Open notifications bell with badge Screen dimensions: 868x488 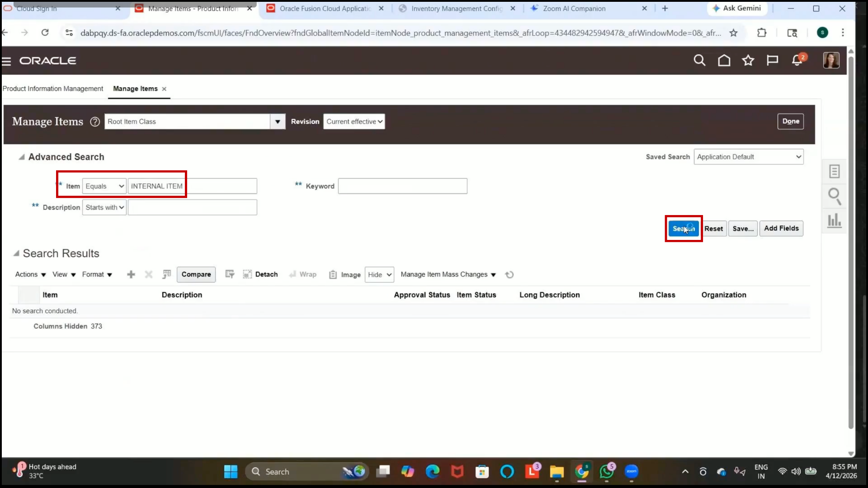pyautogui.click(x=798, y=60)
